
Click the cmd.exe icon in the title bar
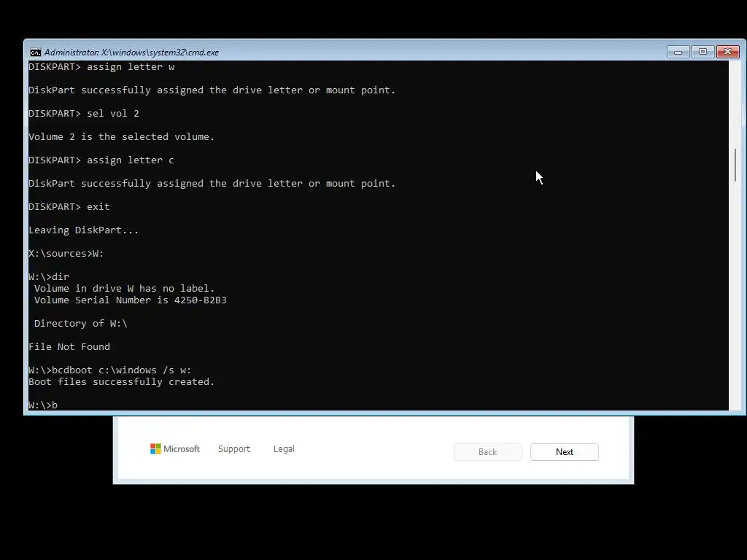coord(36,52)
